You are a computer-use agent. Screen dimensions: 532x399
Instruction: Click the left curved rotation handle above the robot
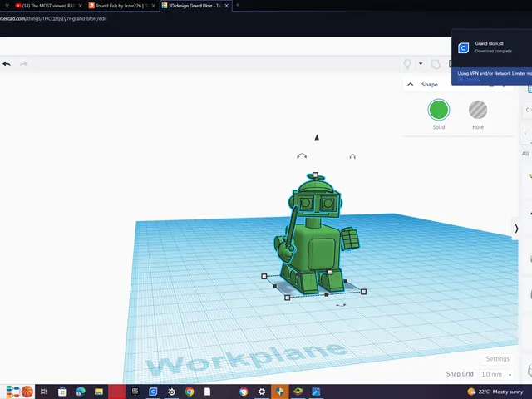coord(302,156)
